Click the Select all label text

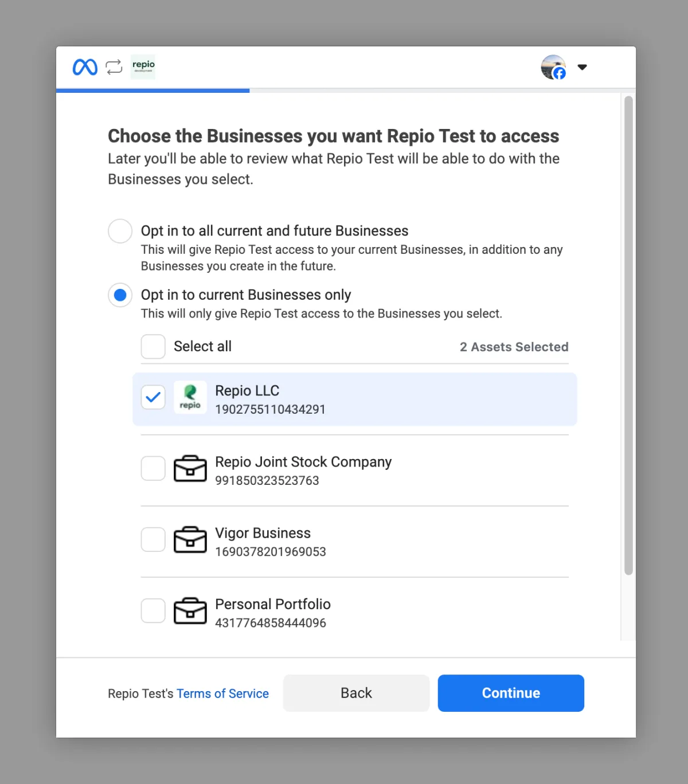pos(202,346)
